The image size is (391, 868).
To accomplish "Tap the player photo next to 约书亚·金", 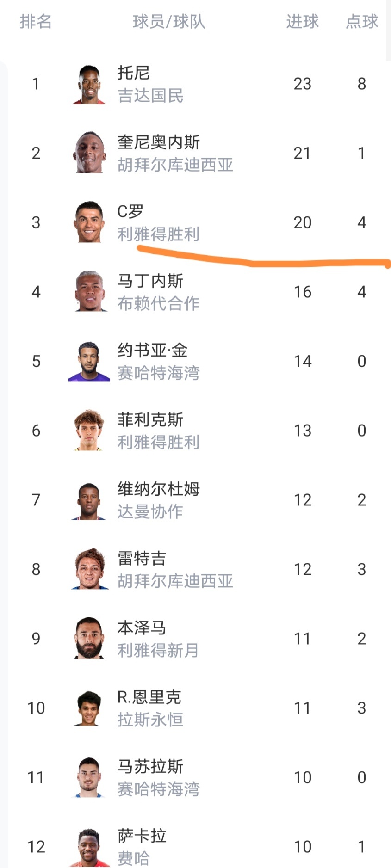I will [x=89, y=361].
